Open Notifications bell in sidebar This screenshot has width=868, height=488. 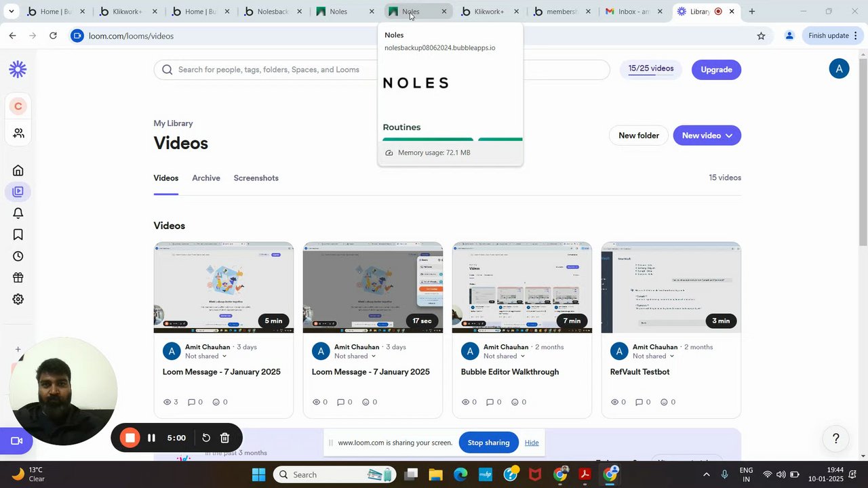click(x=18, y=213)
